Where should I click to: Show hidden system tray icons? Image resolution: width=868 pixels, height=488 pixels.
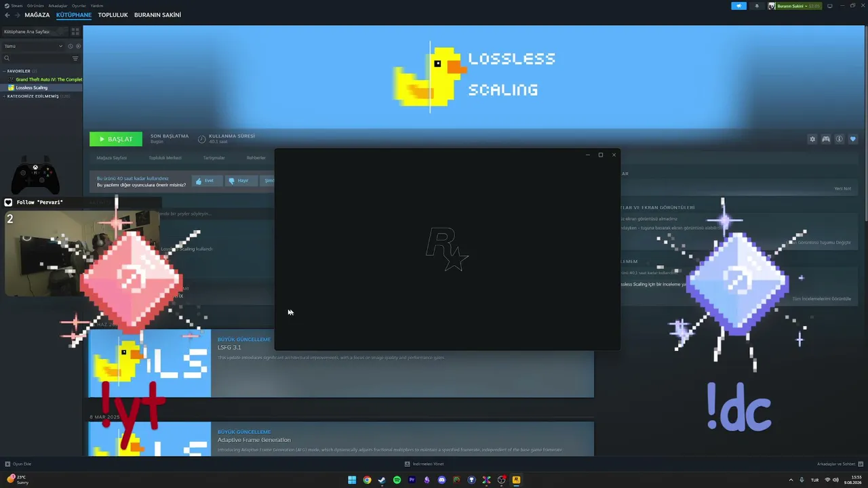point(791,480)
